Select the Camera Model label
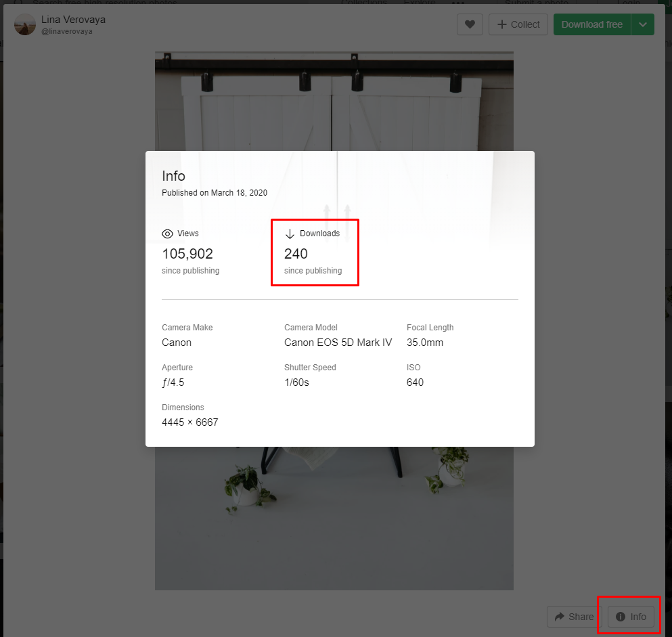This screenshot has height=637, width=672. pyautogui.click(x=311, y=328)
